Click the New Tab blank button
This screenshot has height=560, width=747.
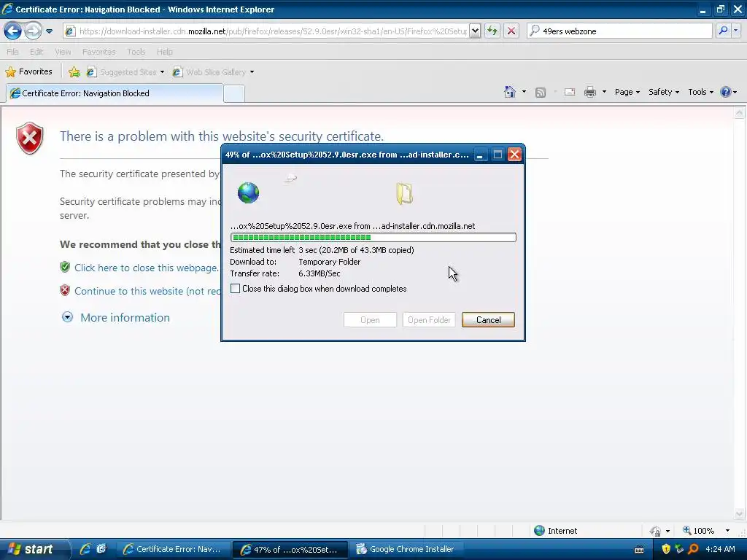234,94
